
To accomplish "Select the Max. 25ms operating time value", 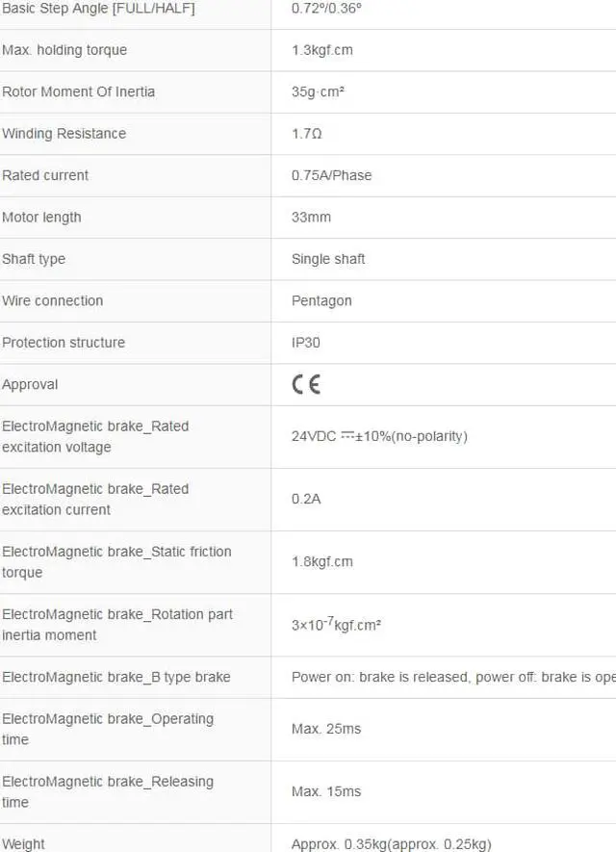I will [326, 729].
